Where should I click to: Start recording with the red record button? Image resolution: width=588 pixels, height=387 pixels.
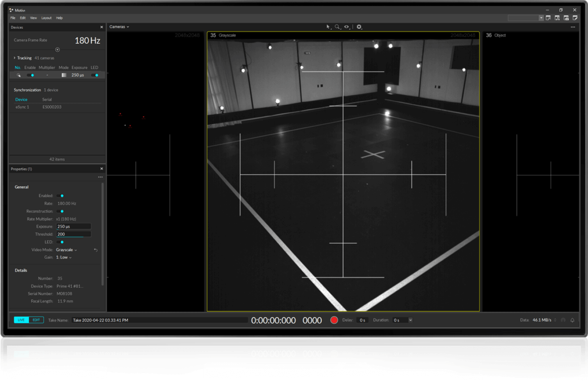pyautogui.click(x=334, y=320)
